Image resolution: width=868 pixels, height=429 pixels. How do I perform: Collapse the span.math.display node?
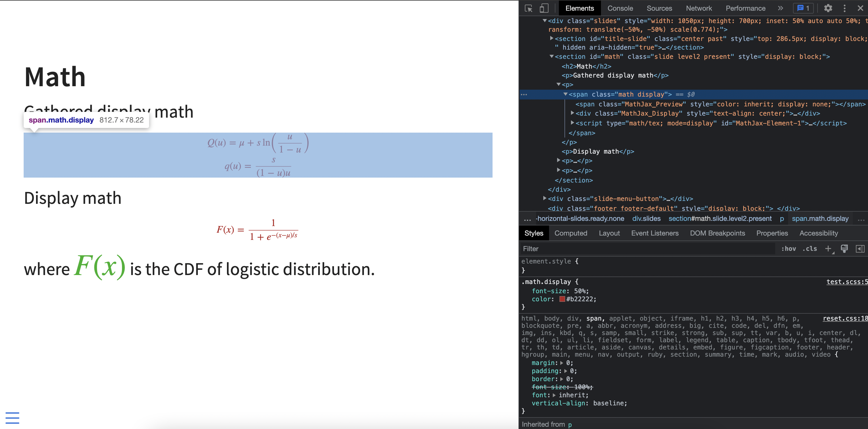[x=566, y=94]
